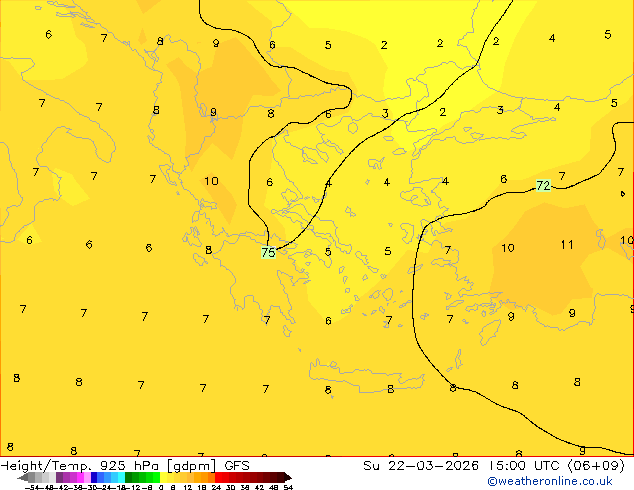Click the legend scale label 24

[x=216, y=487]
